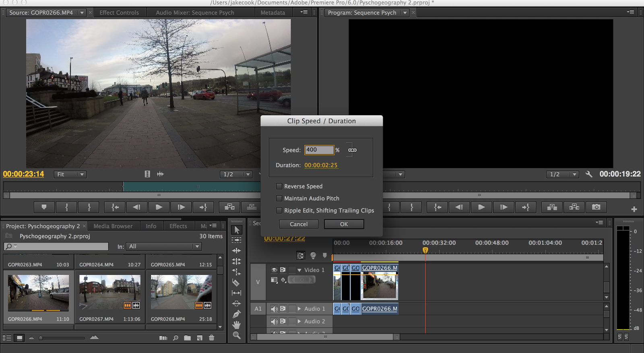
Task: Open the Source GOPR0266.MP4 dropdown
Action: click(82, 12)
